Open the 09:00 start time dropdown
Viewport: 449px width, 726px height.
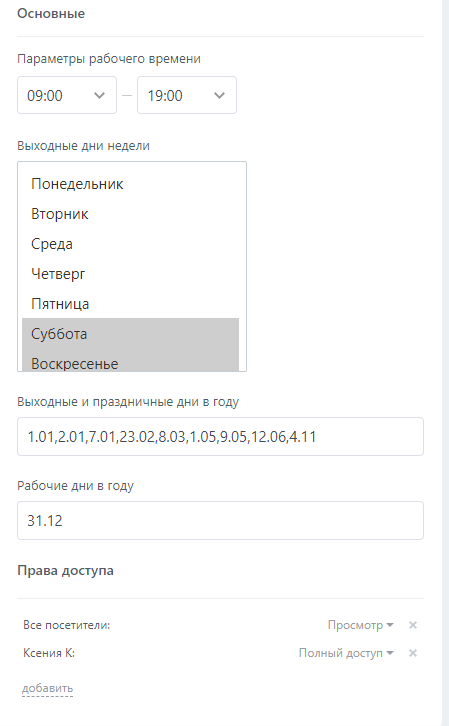click(x=67, y=95)
